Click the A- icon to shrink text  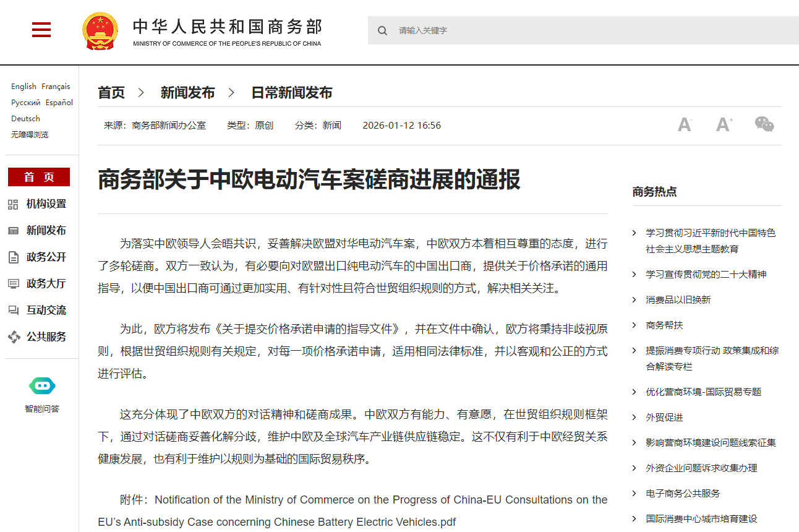click(684, 124)
